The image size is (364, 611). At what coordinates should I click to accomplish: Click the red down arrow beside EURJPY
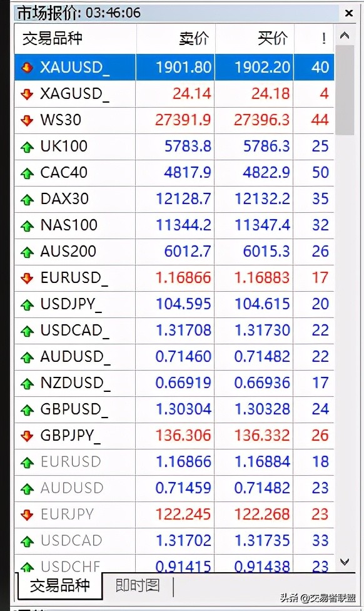tap(27, 515)
